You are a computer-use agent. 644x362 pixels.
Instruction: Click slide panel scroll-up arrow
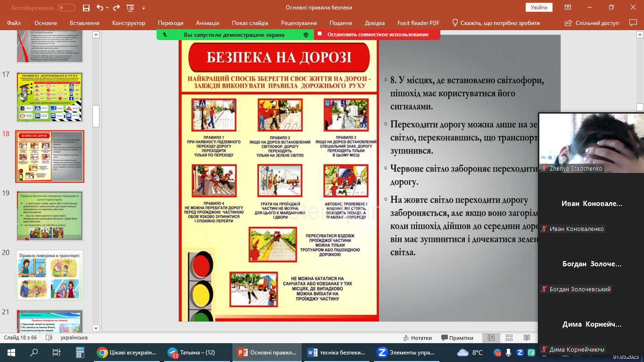click(x=96, y=34)
